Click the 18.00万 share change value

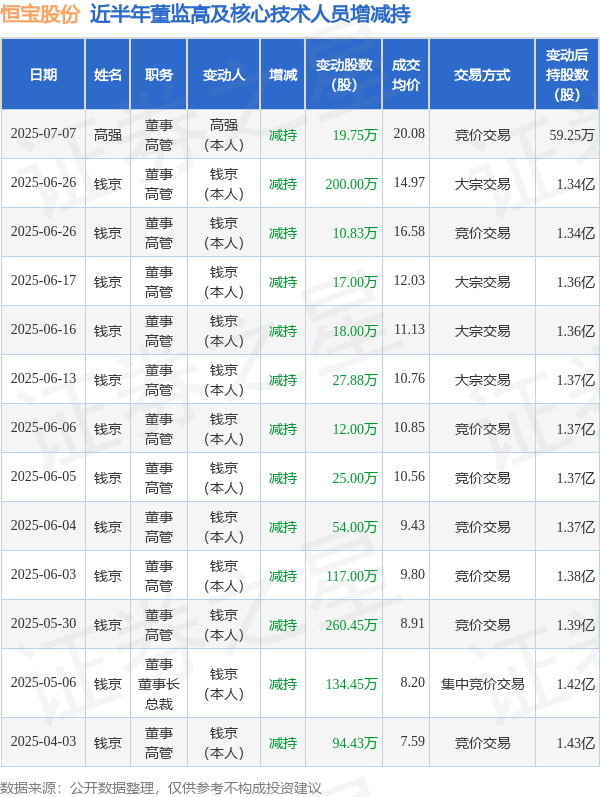coord(355,331)
